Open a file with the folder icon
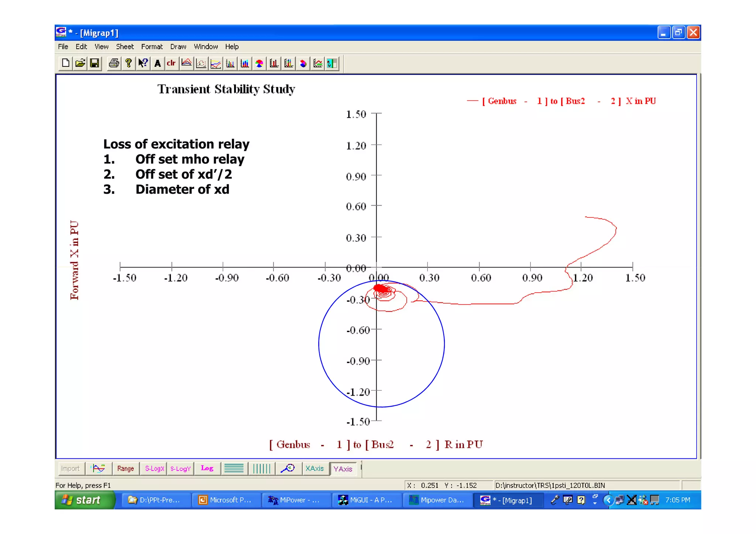The height and width of the screenshot is (534, 756). pos(80,63)
